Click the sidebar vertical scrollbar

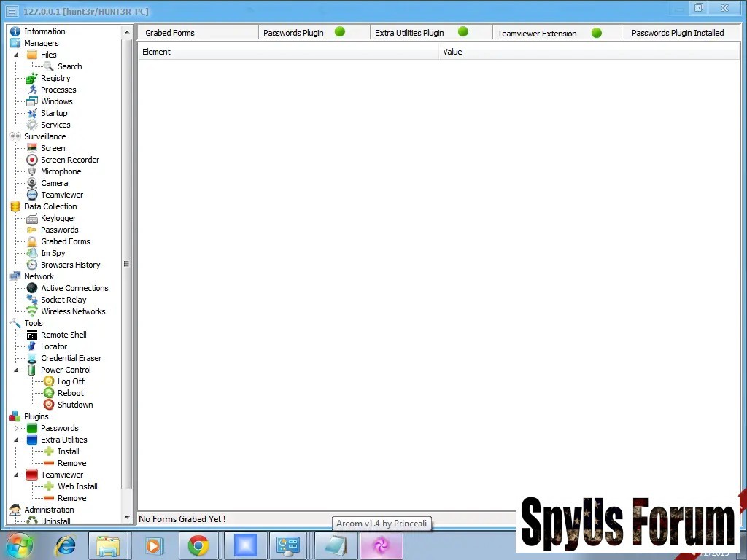coord(126,262)
